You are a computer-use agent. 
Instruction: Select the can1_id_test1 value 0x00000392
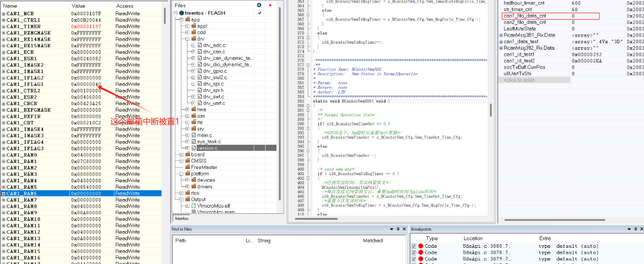[587, 54]
